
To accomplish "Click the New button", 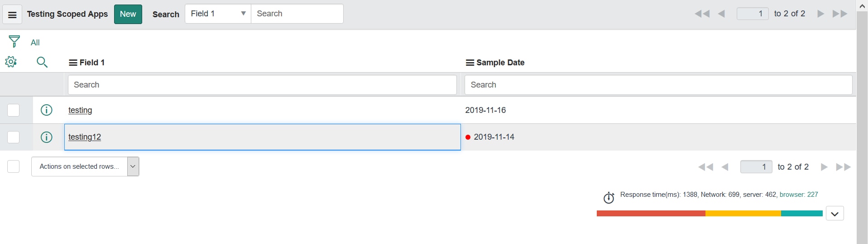I will coord(128,14).
